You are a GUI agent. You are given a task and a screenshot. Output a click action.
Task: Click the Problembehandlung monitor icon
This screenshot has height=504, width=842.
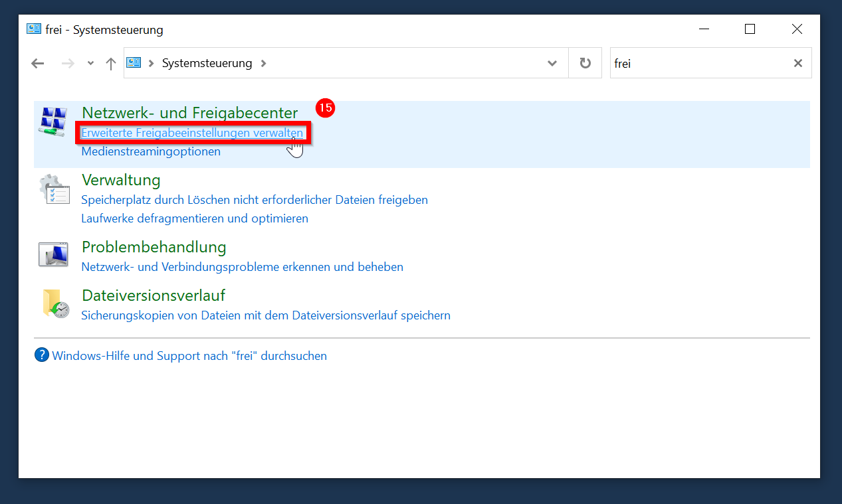[x=54, y=254]
